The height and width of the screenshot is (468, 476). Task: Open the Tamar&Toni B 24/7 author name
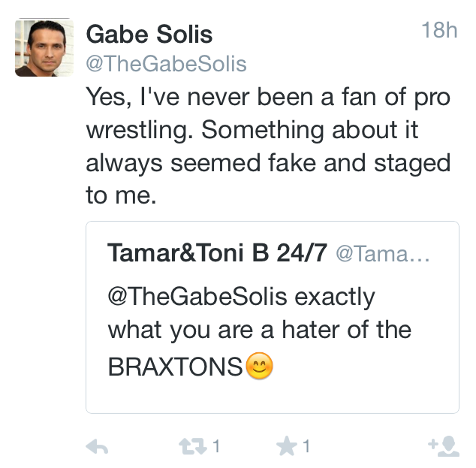pos(217,253)
